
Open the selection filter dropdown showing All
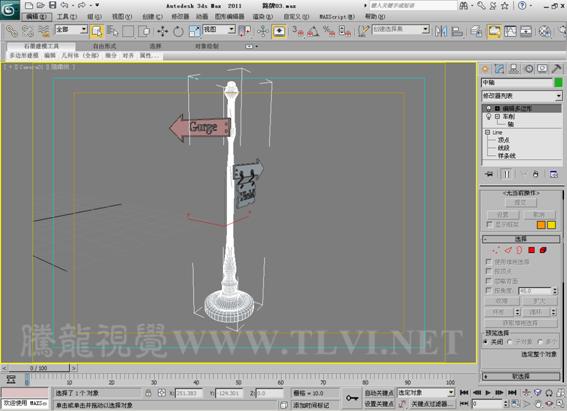(x=71, y=29)
